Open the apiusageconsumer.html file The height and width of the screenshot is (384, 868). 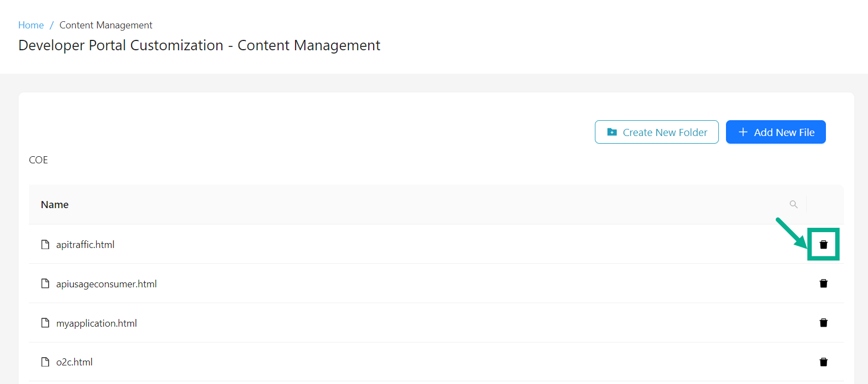click(x=107, y=283)
